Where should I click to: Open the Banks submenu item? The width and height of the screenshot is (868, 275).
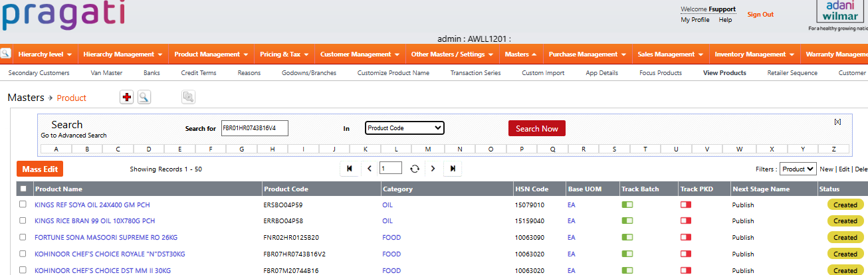(x=152, y=73)
